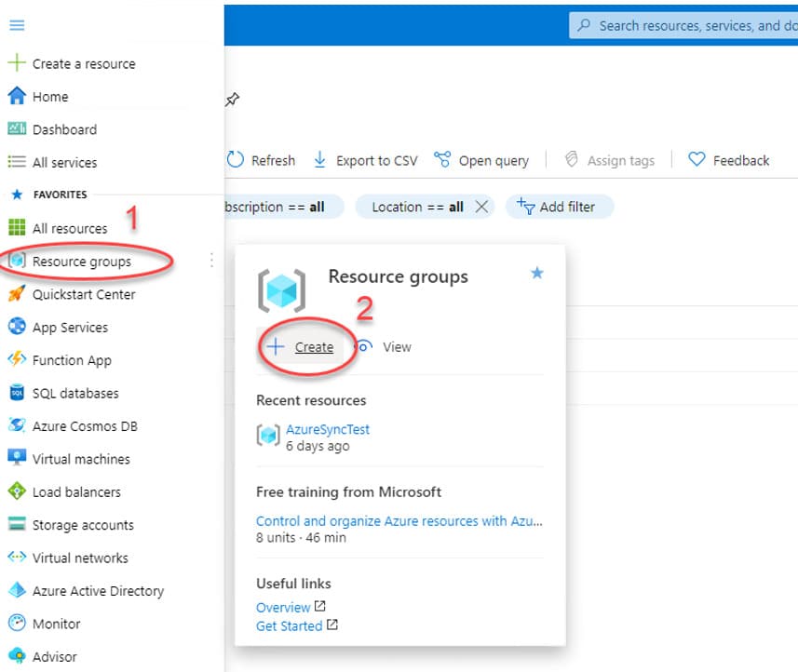The width and height of the screenshot is (798, 672).
Task: Click the Monitor gauge icon
Action: (17, 623)
